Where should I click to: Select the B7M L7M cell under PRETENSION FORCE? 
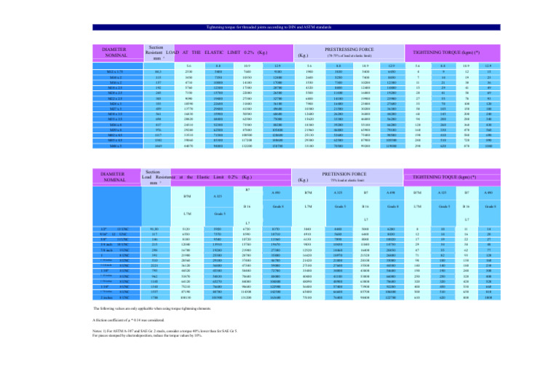[309, 206]
